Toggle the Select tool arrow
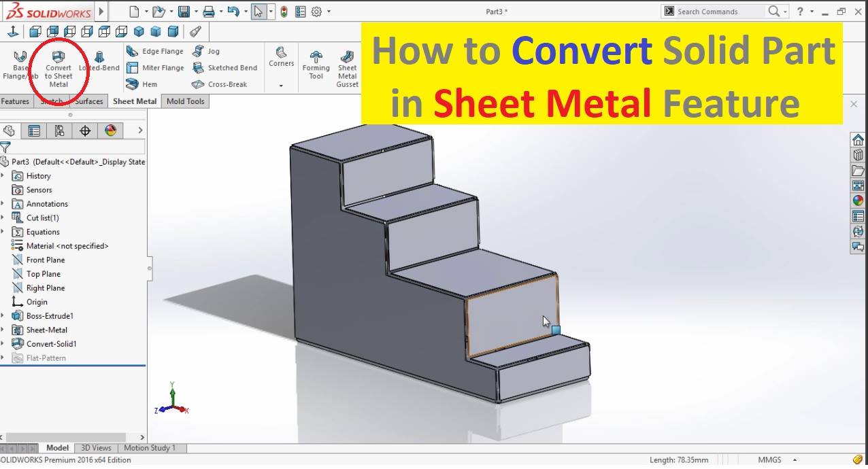Image resolution: width=868 pixels, height=469 pixels. [x=258, y=12]
